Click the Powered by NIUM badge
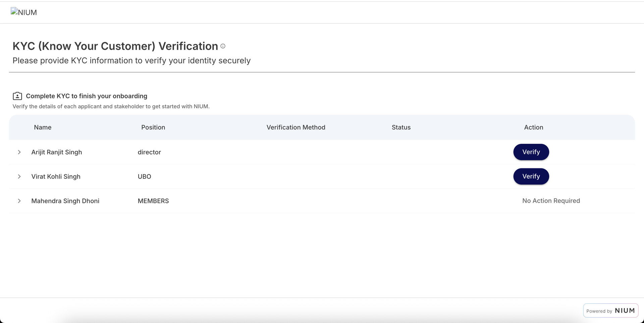Screen dimensions: 644x323 [610, 310]
